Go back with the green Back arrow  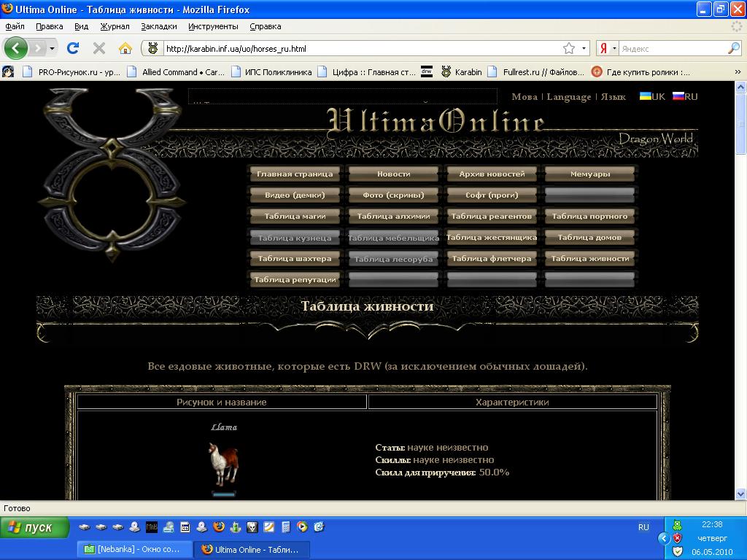point(16,48)
